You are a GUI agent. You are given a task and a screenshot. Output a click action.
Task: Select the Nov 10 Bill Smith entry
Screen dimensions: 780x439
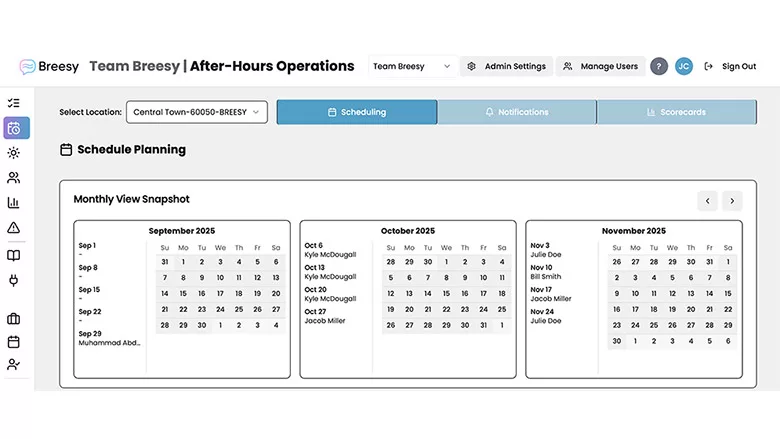546,272
